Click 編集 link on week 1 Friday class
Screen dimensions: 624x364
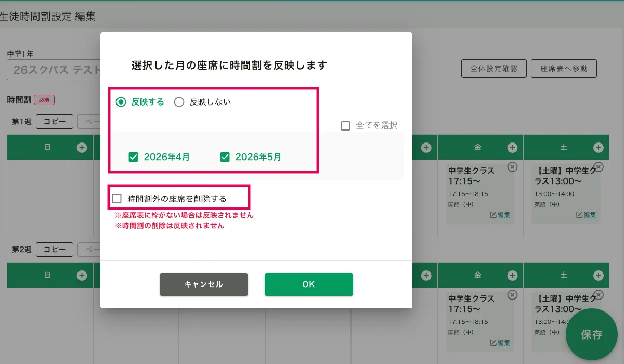503,215
